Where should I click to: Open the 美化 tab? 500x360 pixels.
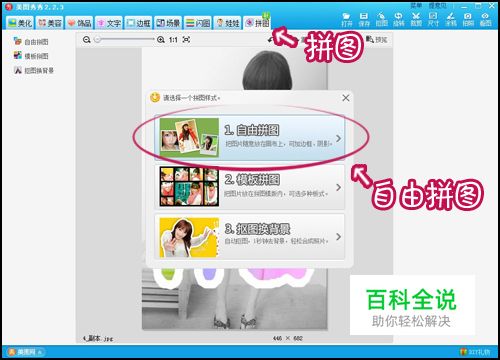point(20,23)
